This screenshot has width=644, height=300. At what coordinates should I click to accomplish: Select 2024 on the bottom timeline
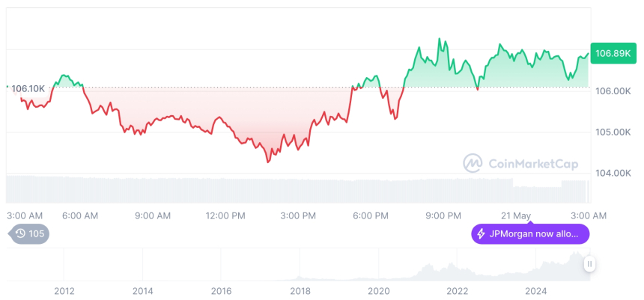[x=536, y=290]
